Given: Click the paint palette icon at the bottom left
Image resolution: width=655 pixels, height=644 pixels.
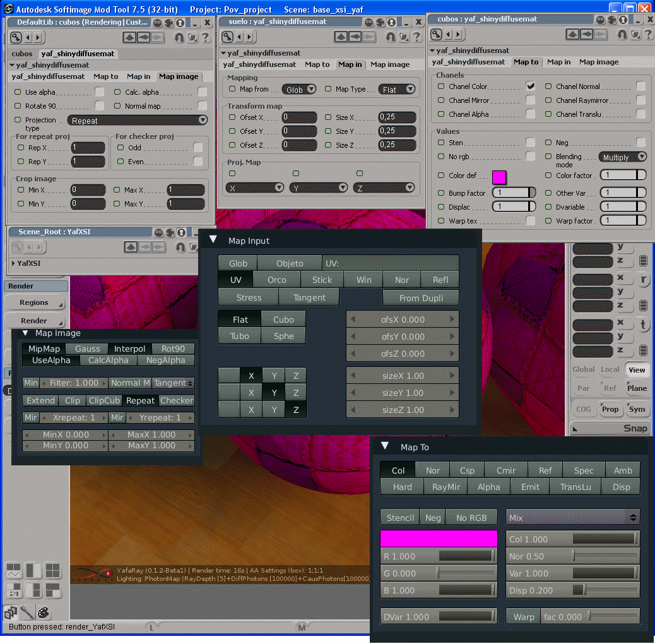Looking at the screenshot, I should point(43,612).
